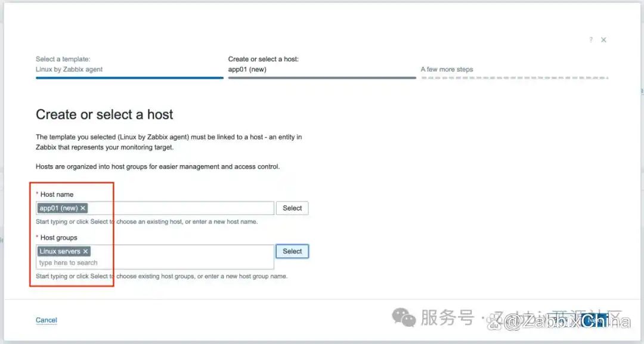Click the Create or select a host heading
This screenshot has height=344, width=644.
coord(104,114)
